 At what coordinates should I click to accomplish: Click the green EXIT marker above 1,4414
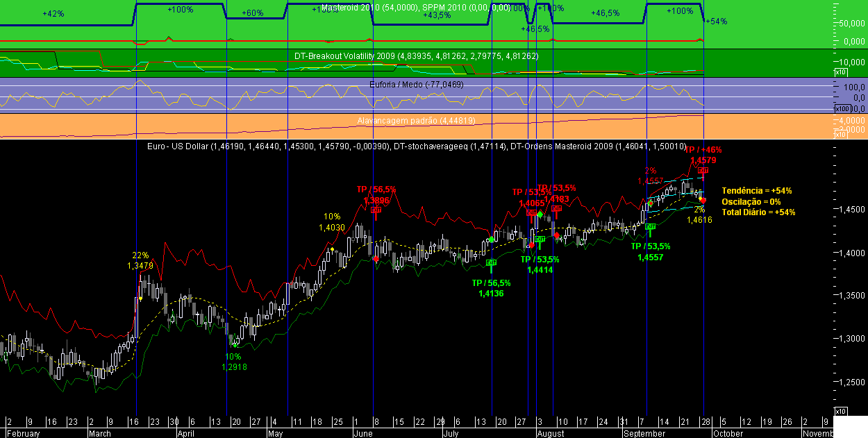tap(540, 239)
